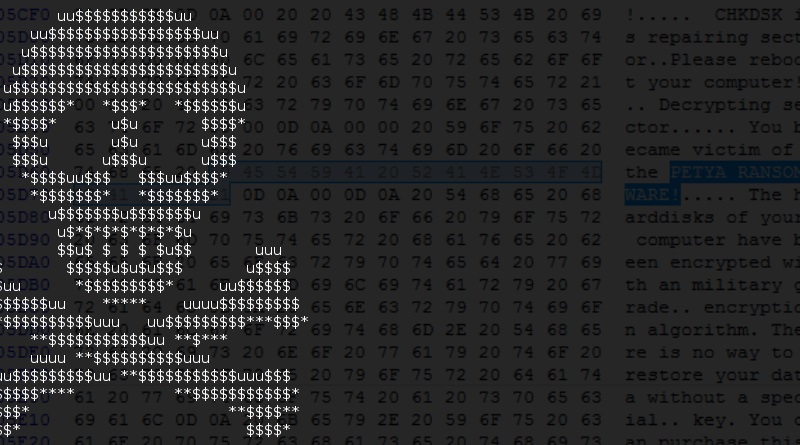
Task: Select the '05D90' offset address
Action: coord(25,239)
